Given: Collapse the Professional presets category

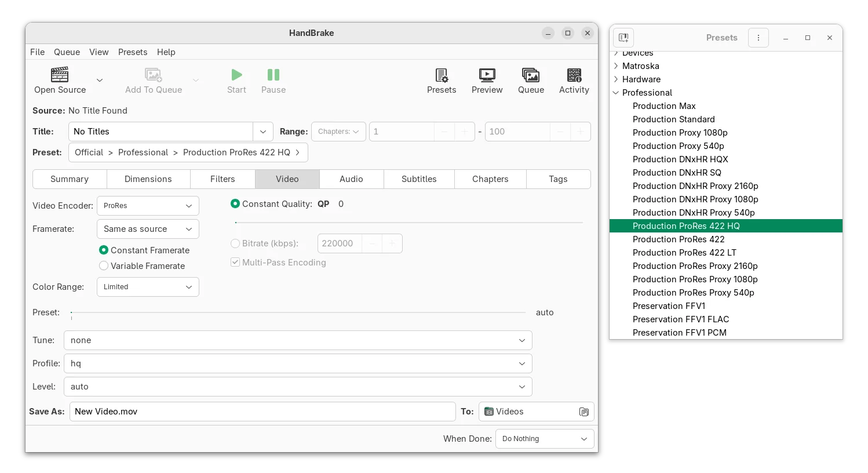Looking at the screenshot, I should tap(616, 93).
